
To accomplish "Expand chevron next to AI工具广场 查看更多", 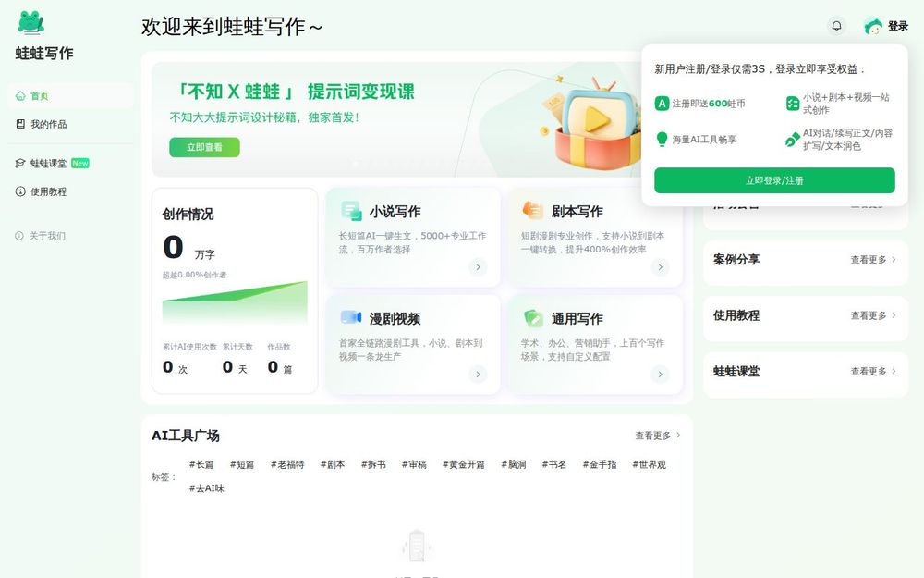I will point(678,435).
